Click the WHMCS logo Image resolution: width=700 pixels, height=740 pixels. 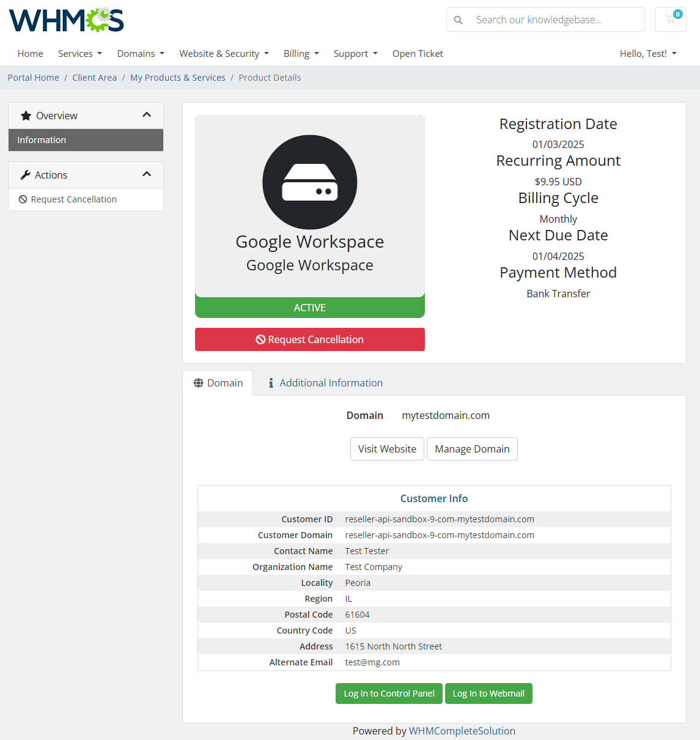click(x=65, y=20)
